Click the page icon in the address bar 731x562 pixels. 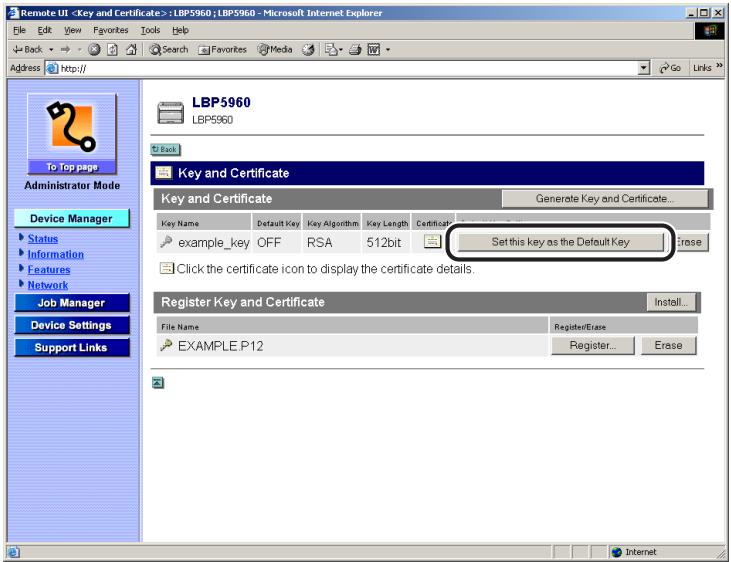point(52,69)
